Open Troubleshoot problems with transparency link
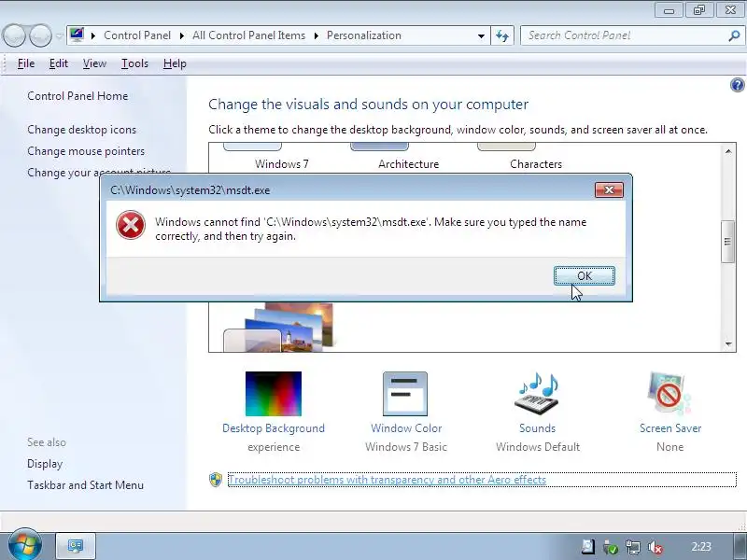The width and height of the screenshot is (747, 560). click(388, 480)
